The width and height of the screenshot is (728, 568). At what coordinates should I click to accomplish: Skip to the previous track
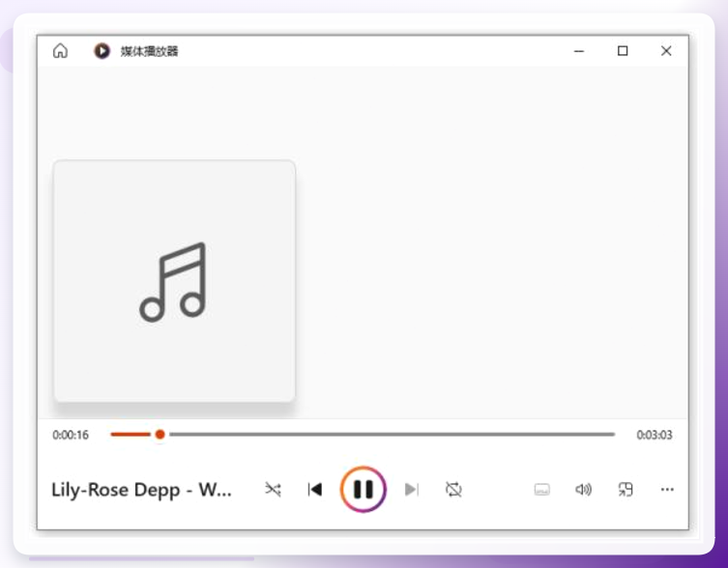pyautogui.click(x=315, y=489)
